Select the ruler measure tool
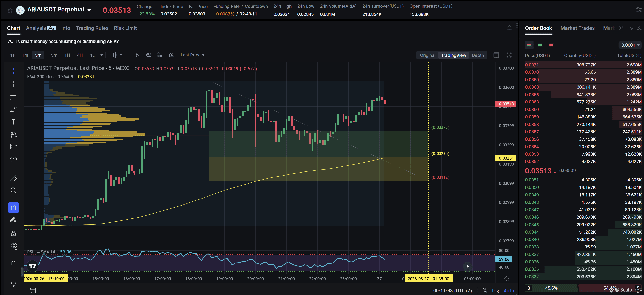Image resolution: width=644 pixels, height=295 pixels. pos(14,178)
